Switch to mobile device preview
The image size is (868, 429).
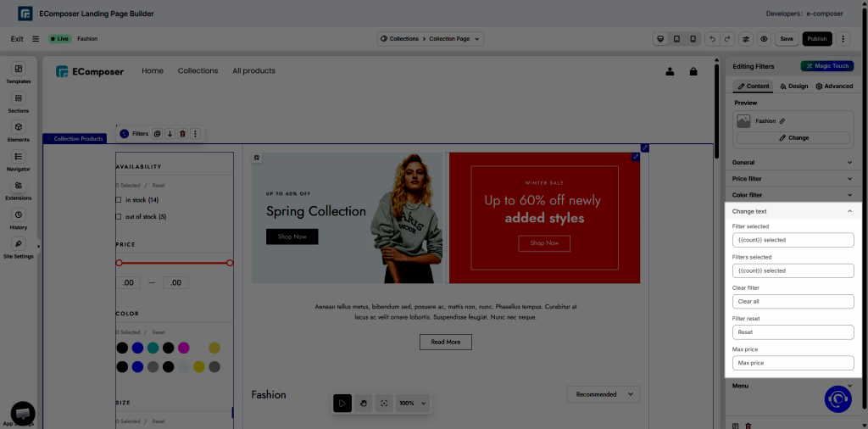[x=693, y=39]
